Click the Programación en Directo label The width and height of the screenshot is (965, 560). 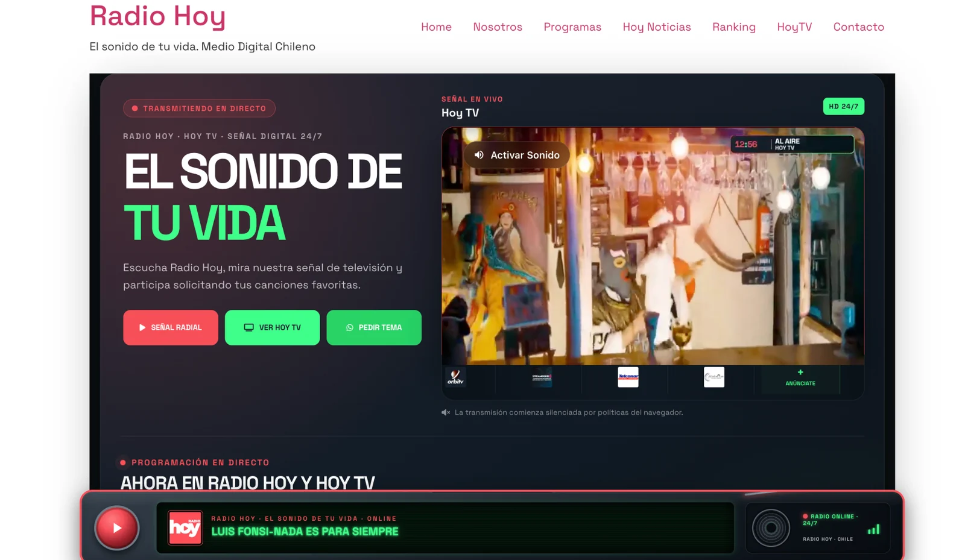[x=200, y=462]
